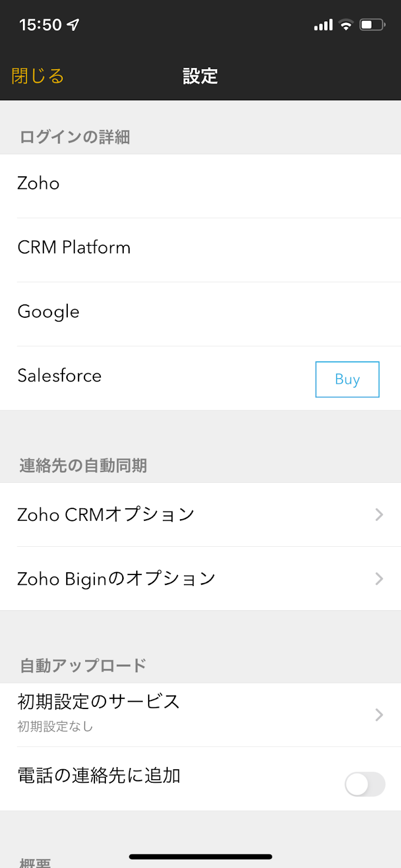Expand Zoho CRMオプション chevron

(x=379, y=514)
